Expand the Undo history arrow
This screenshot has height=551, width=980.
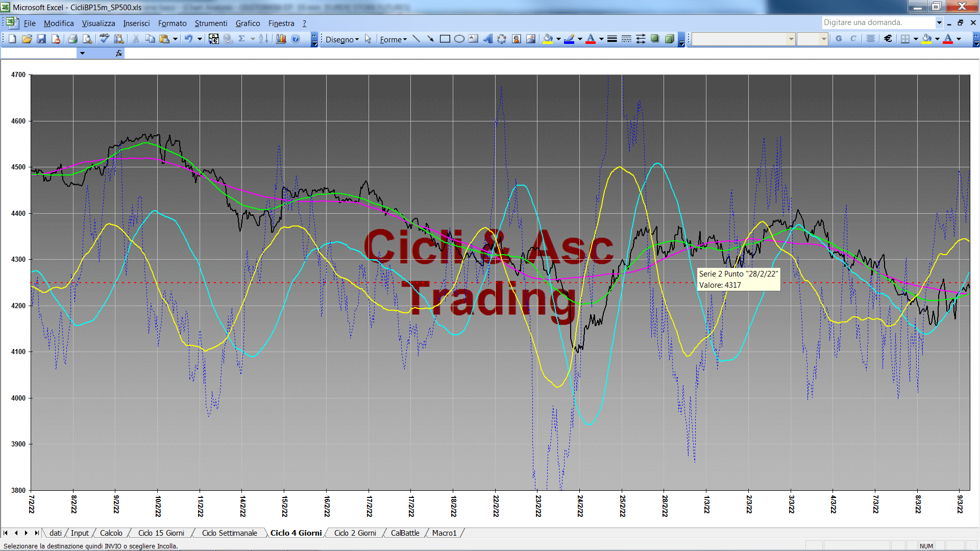pos(200,39)
